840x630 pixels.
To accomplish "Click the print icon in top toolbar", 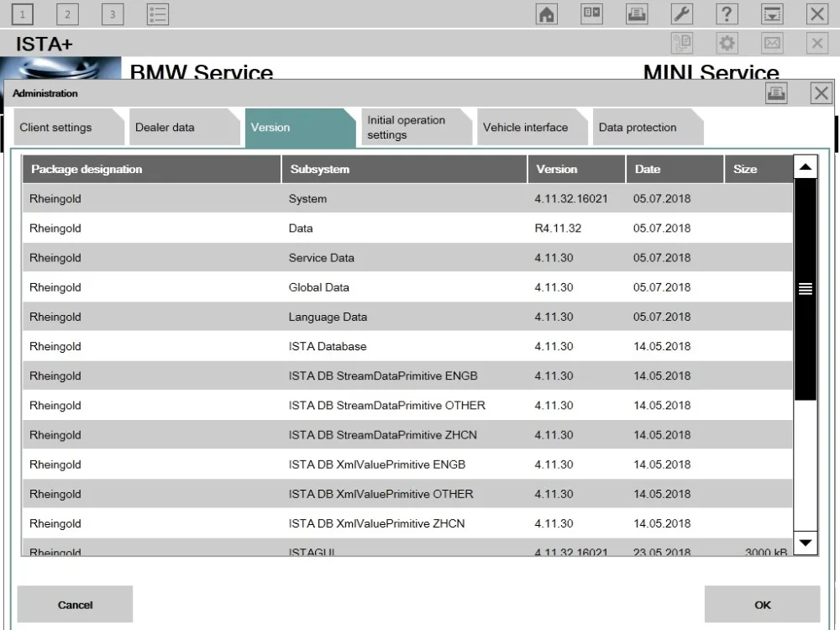I will pyautogui.click(x=637, y=14).
